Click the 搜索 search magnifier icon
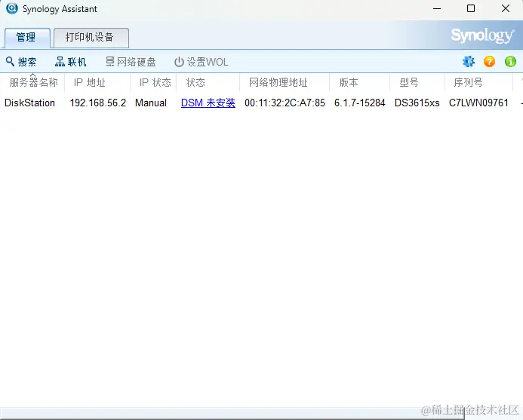 pos(10,61)
